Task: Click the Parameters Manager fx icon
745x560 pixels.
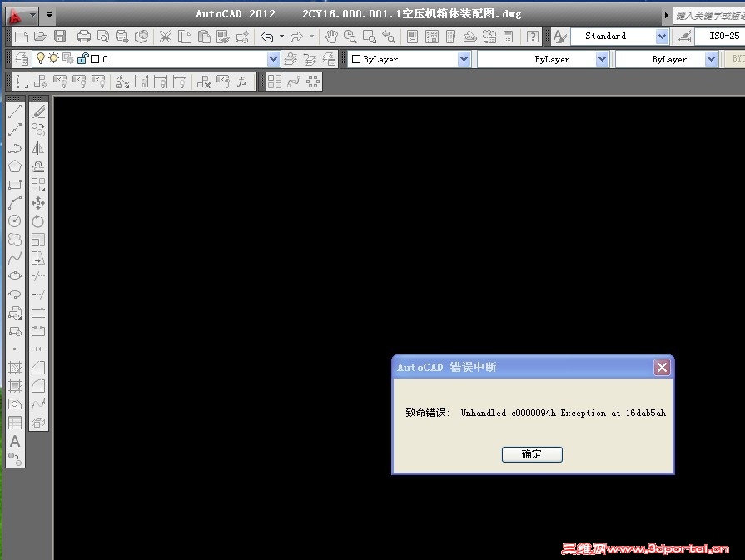Action: (x=242, y=82)
